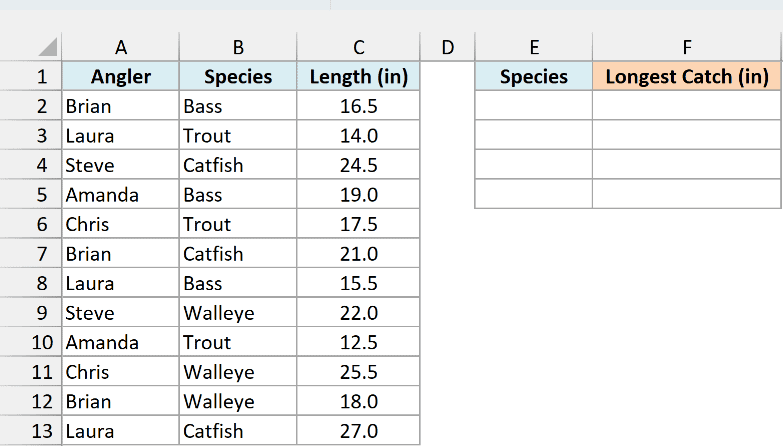Screen dimensions: 783x446
Task: Select cell with length 19.0
Action: point(359,194)
